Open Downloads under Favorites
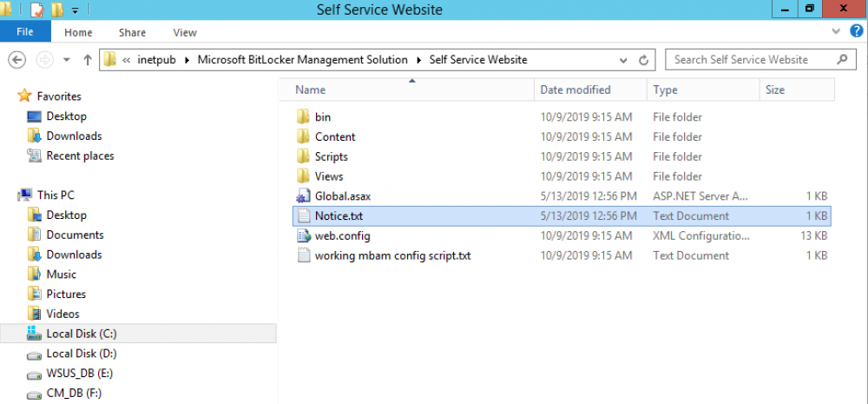The image size is (868, 404). (74, 136)
